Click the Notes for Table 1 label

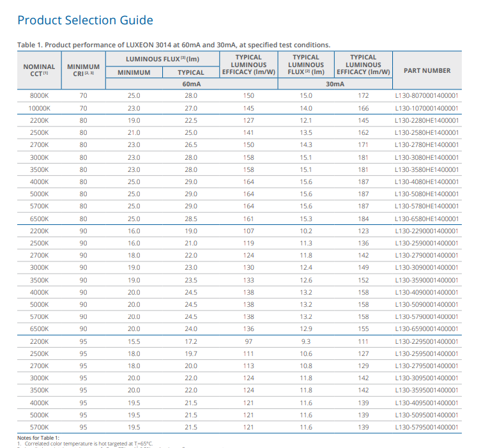[x=38, y=438]
